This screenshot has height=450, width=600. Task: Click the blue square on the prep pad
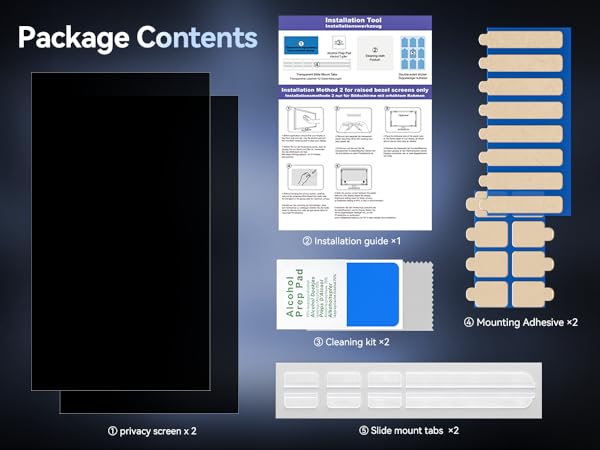373,295
